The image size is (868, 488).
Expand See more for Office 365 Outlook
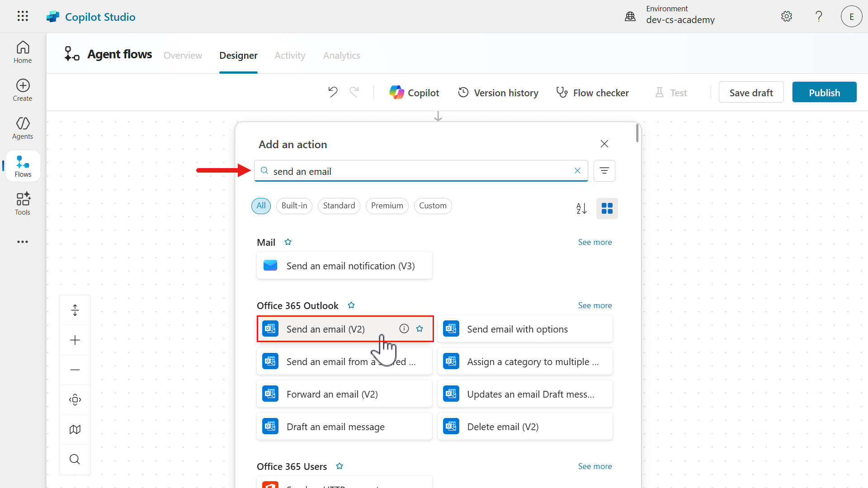[x=594, y=305]
